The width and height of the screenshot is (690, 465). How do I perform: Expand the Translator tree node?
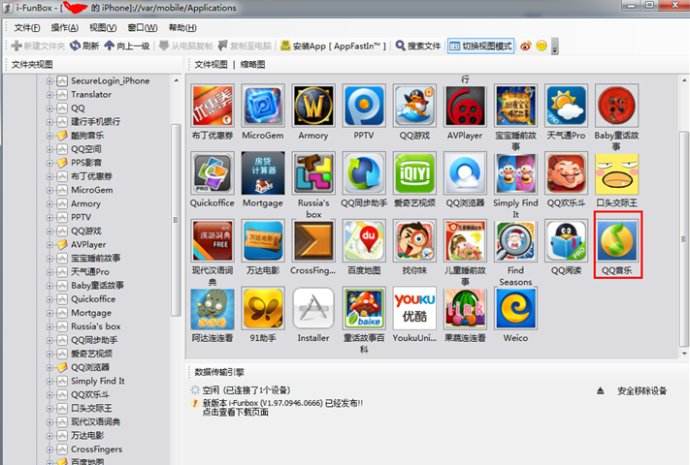tap(50, 95)
